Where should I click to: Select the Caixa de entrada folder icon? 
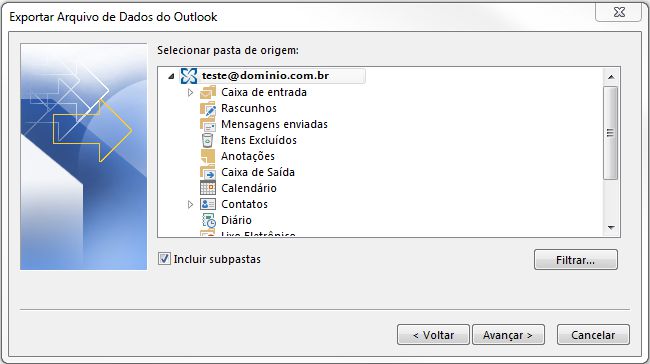[208, 92]
